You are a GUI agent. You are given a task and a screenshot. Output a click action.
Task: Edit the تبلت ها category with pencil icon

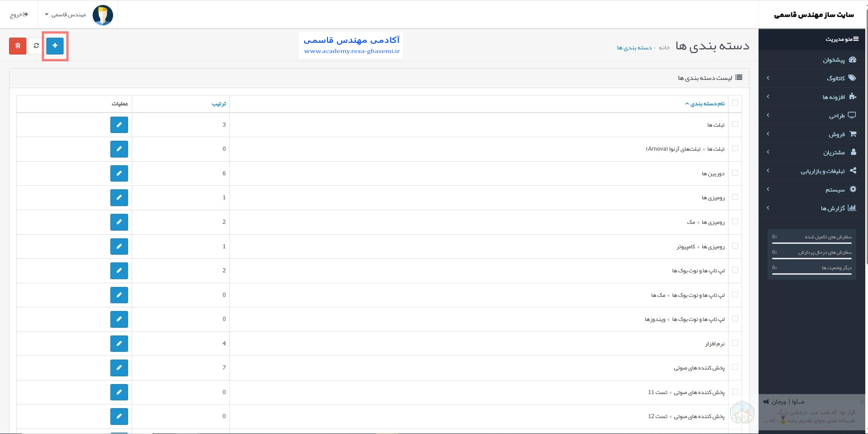click(119, 125)
